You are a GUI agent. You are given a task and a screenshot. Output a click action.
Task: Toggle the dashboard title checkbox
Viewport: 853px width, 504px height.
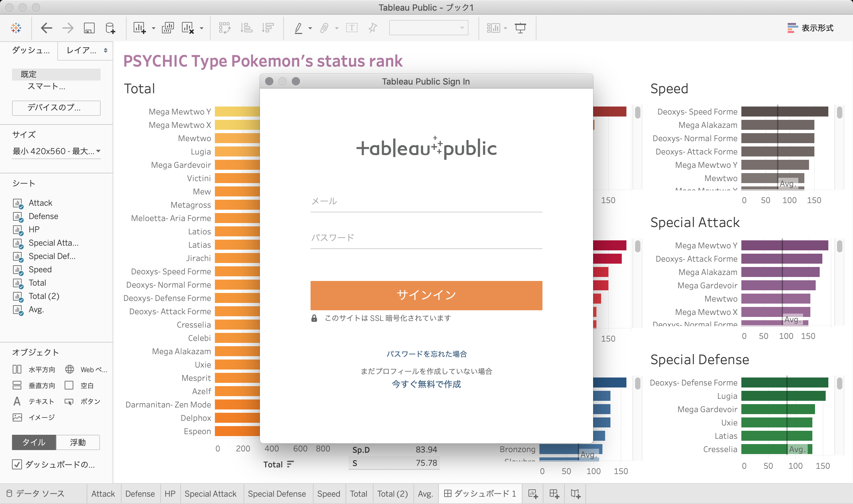click(x=17, y=464)
